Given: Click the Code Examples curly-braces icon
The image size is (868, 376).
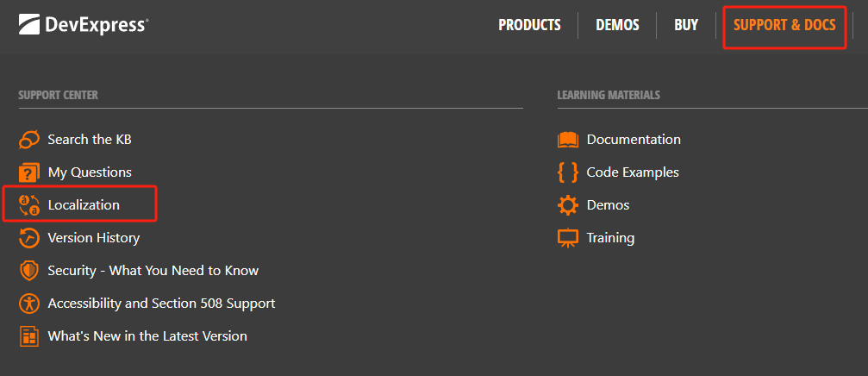Looking at the screenshot, I should tap(568, 172).
